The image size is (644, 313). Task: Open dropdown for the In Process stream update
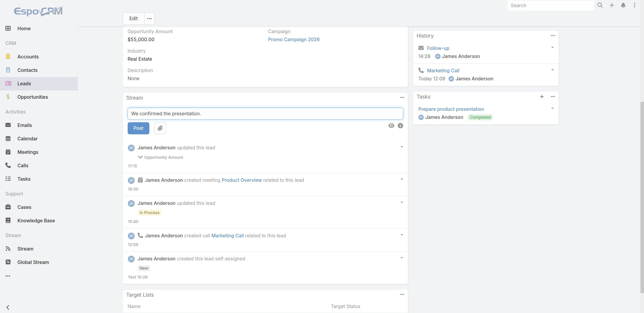pyautogui.click(x=402, y=202)
